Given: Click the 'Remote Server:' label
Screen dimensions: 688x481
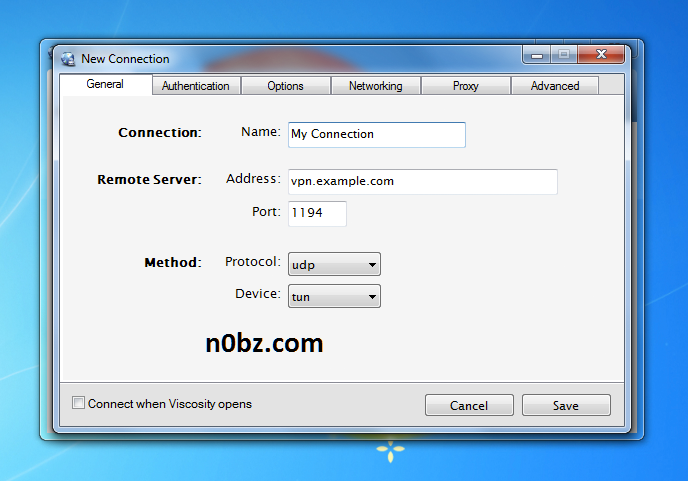Looking at the screenshot, I should 149,179.
